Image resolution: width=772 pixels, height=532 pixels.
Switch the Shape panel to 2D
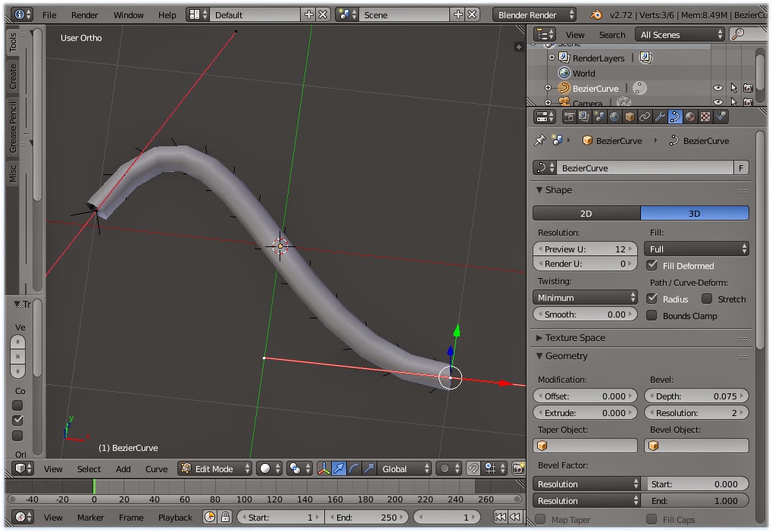point(585,213)
